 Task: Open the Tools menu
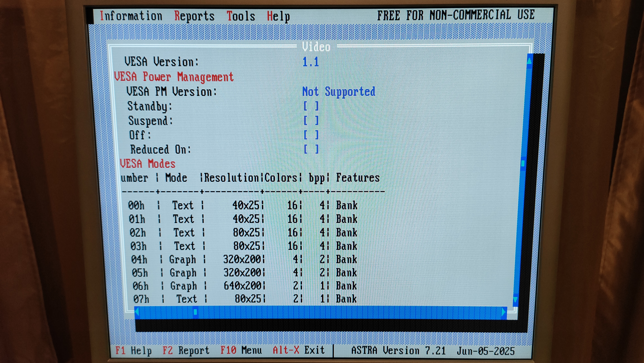241,16
